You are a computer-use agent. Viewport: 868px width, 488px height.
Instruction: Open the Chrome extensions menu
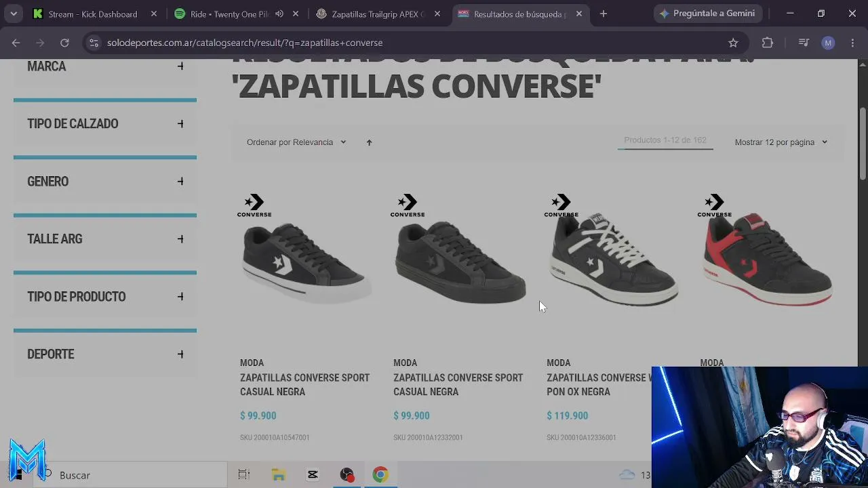click(768, 43)
